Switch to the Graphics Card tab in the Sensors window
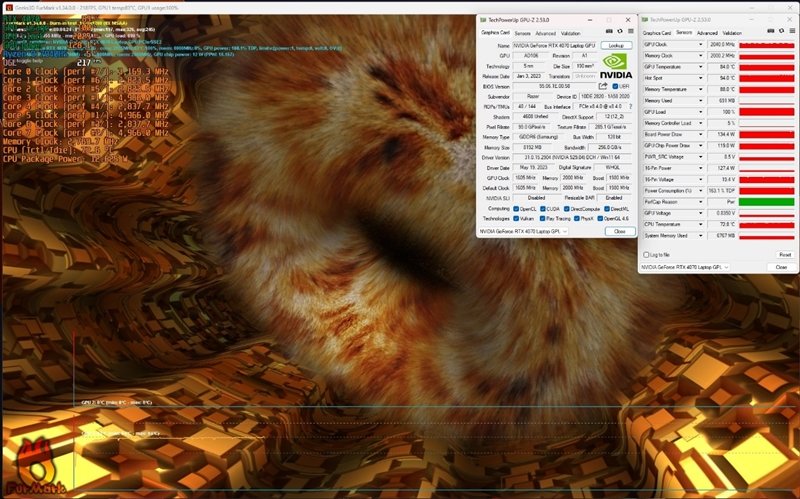 [x=657, y=33]
